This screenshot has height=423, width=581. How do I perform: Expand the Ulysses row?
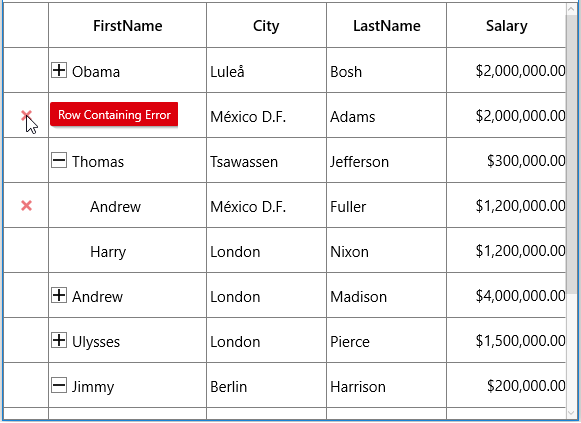tap(59, 340)
